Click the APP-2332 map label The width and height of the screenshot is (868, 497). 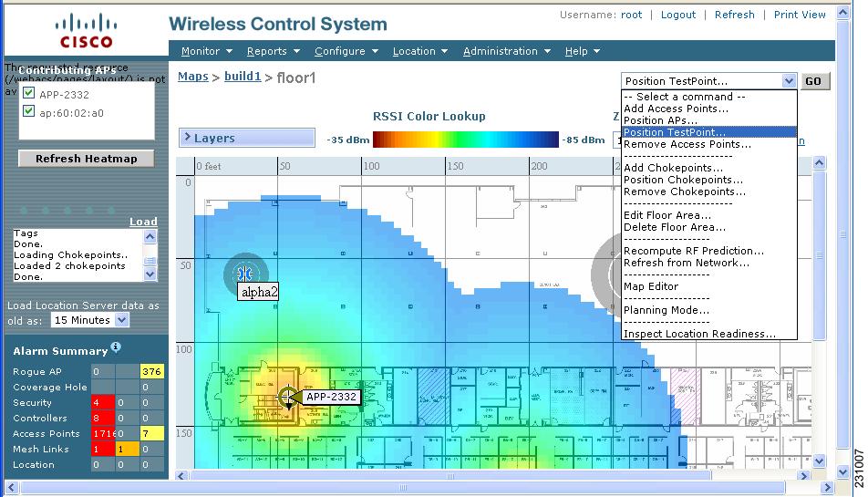click(331, 397)
